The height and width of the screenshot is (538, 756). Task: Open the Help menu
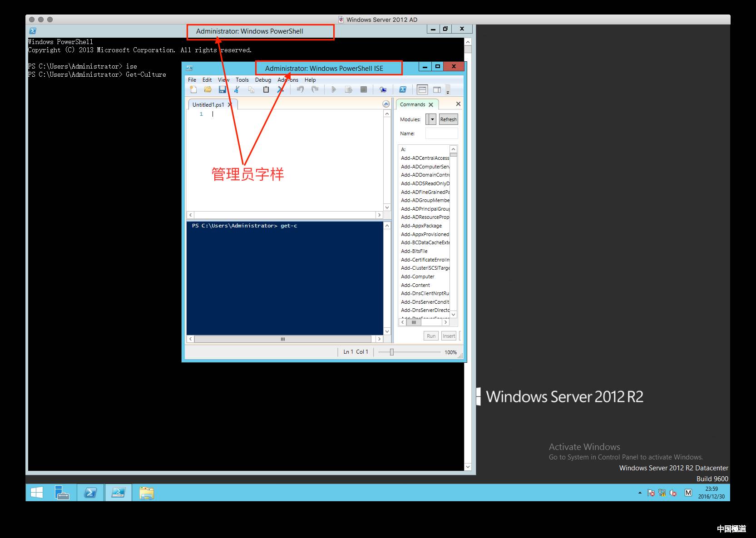pyautogui.click(x=310, y=80)
